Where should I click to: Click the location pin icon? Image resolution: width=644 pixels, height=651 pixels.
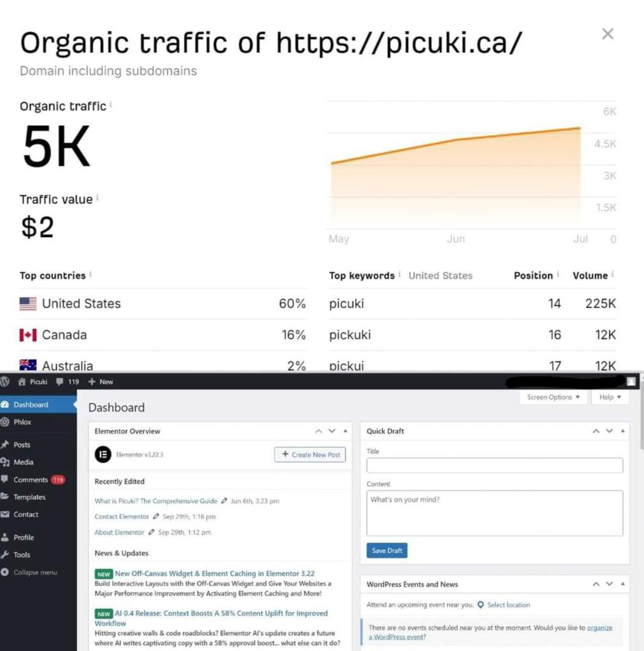tap(481, 605)
